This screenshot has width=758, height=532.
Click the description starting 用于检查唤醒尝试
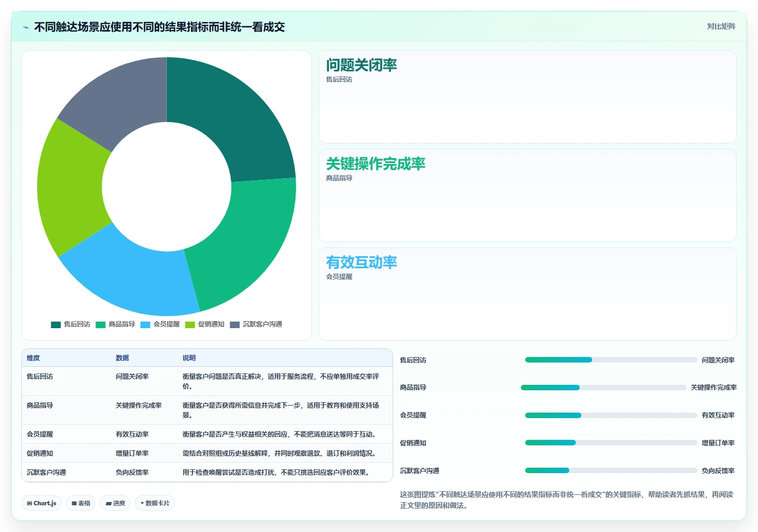point(277,473)
